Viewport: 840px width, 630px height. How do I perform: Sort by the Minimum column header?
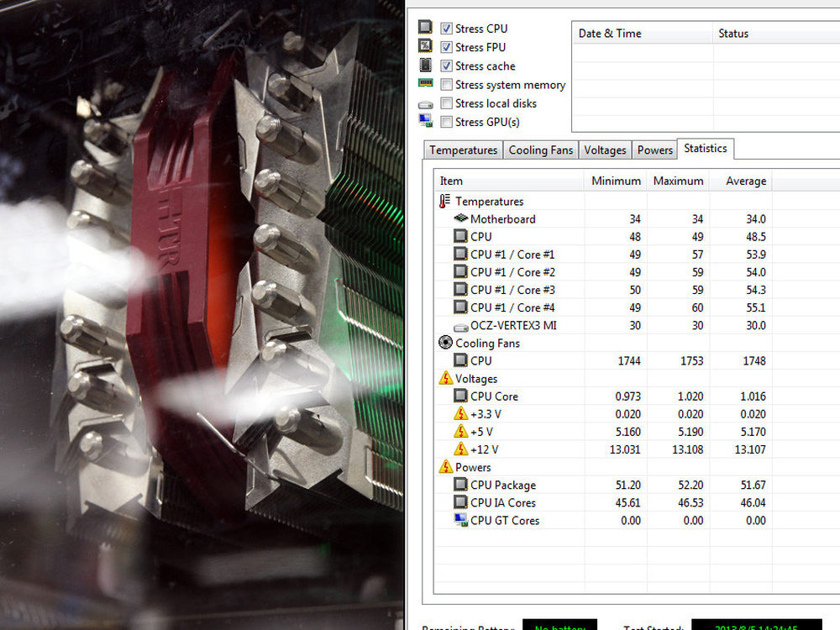[616, 181]
